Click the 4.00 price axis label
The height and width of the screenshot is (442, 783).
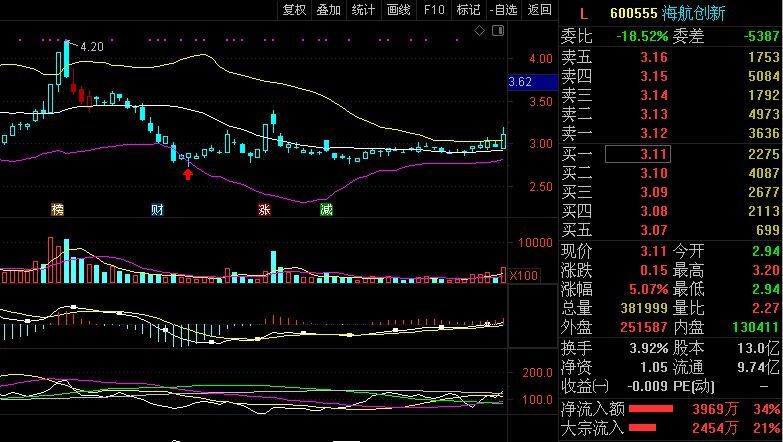(541, 59)
